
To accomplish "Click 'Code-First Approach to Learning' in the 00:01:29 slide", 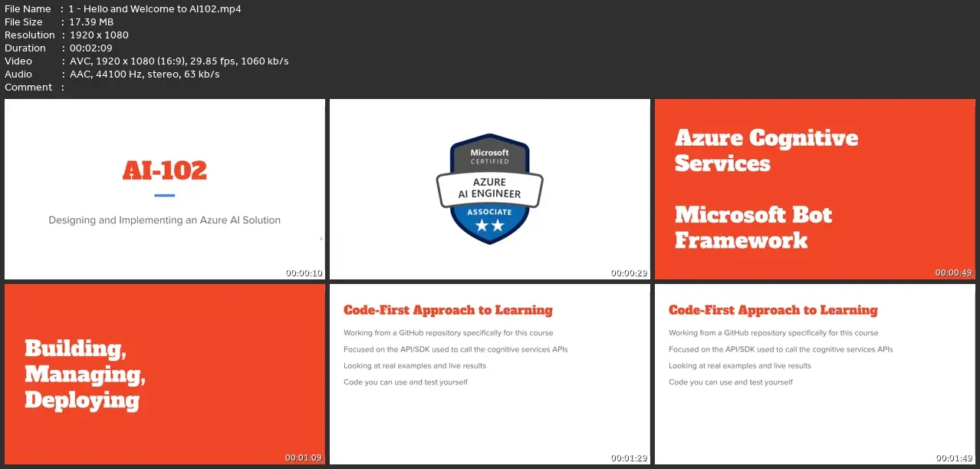I will click(x=448, y=310).
